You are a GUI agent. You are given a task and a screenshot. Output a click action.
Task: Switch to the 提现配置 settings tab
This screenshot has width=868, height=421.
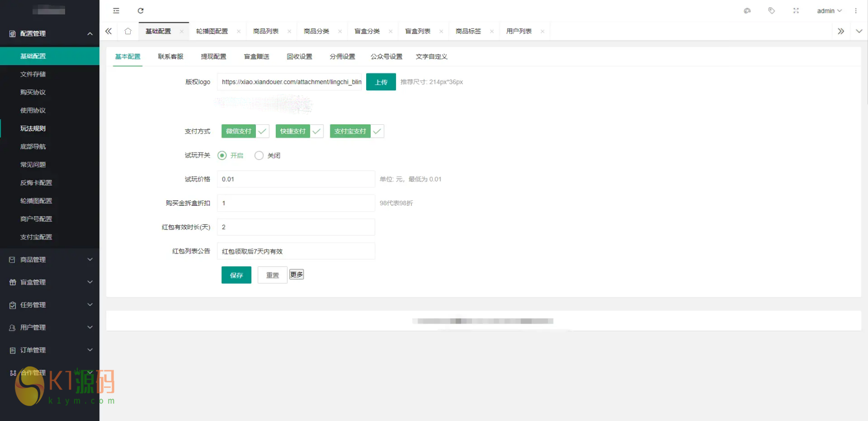click(x=214, y=57)
